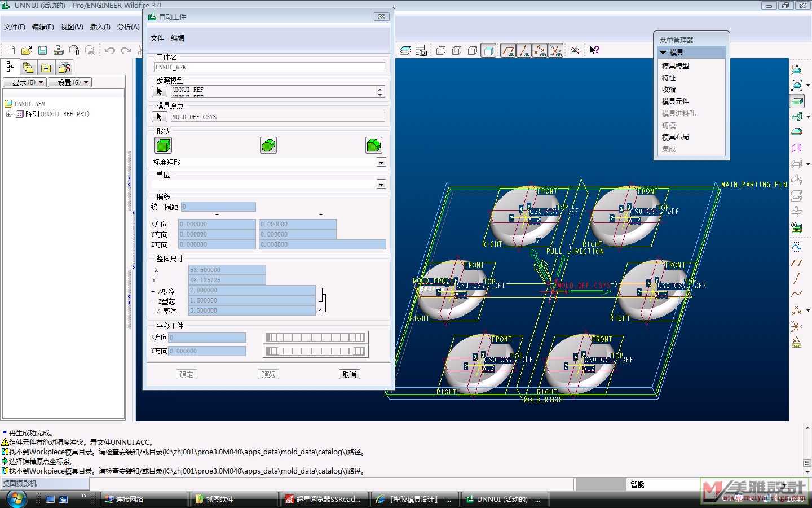Switch to hidden line display mode
The image size is (812, 508).
[457, 50]
